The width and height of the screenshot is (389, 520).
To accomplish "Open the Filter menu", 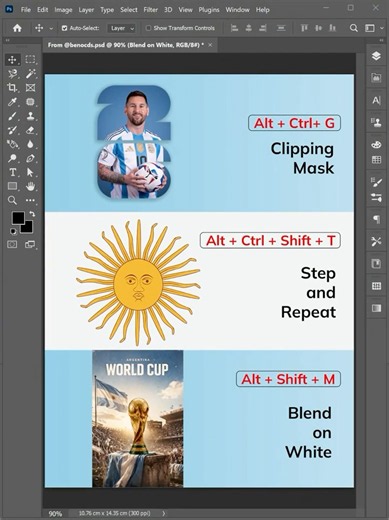I will tap(150, 10).
